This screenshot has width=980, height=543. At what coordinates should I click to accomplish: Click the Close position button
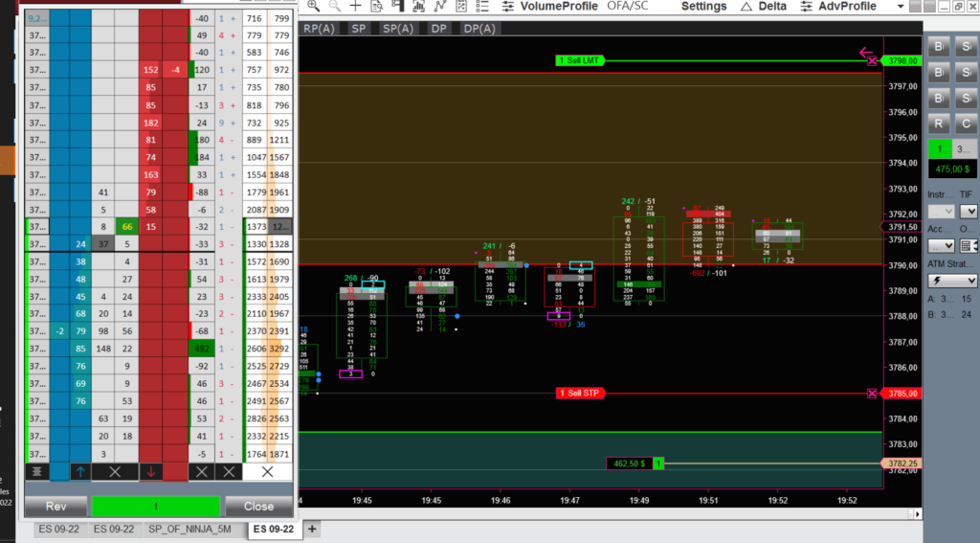click(x=258, y=506)
